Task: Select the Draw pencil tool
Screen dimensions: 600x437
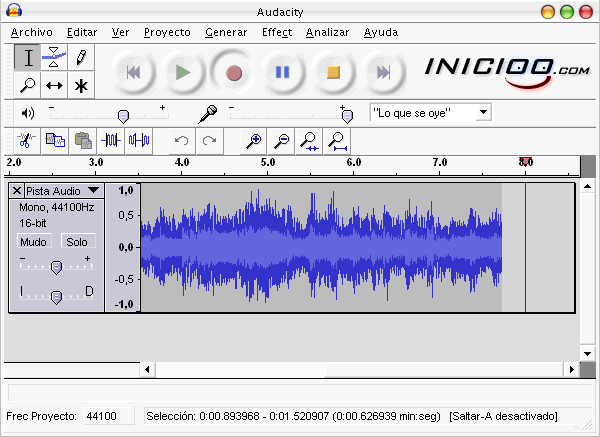Action: [81, 58]
